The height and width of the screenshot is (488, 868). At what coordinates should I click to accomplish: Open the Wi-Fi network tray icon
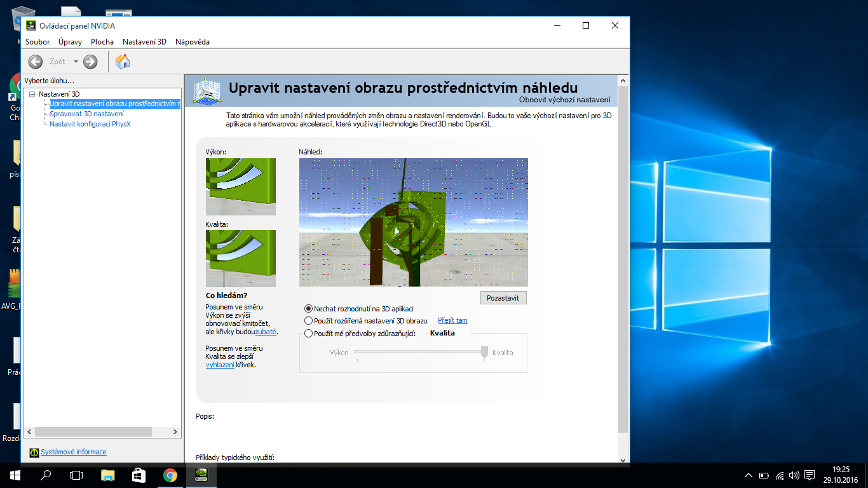[778, 475]
